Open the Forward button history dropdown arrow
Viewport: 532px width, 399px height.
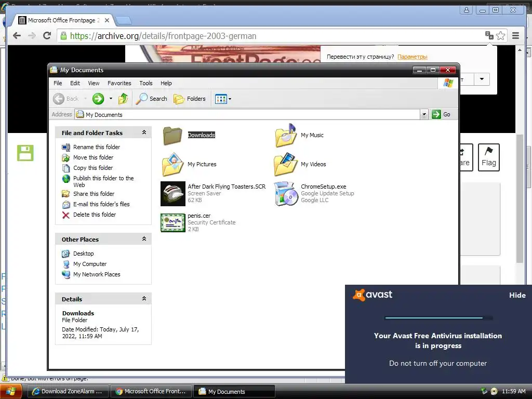point(111,99)
